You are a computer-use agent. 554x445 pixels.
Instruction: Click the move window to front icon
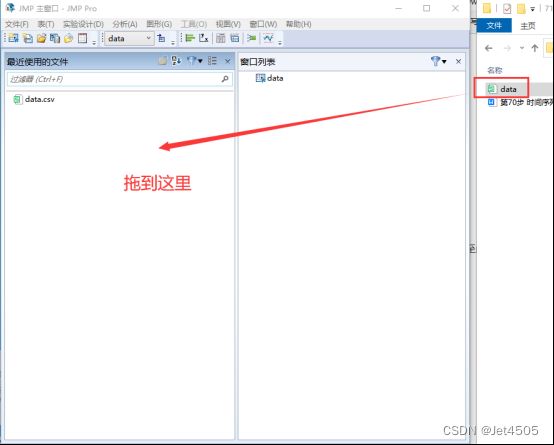click(x=161, y=38)
